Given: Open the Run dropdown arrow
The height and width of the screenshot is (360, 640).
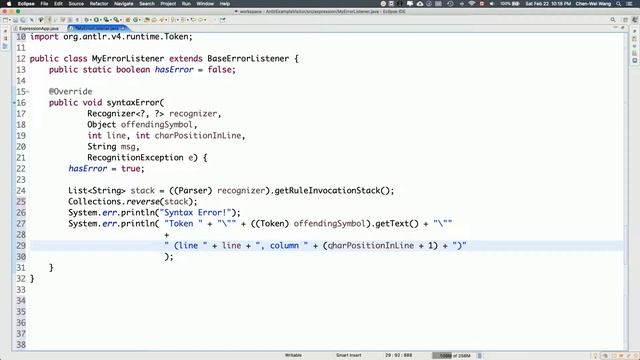Looking at the screenshot, I should [x=101, y=20].
